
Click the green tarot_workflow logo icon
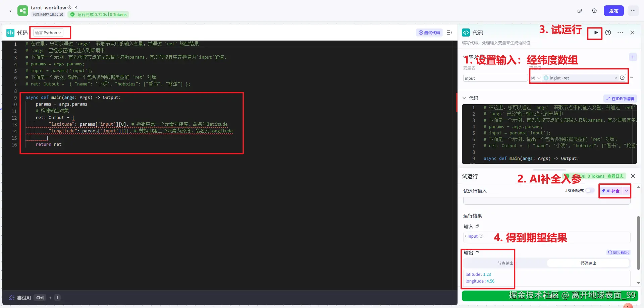[x=23, y=11]
